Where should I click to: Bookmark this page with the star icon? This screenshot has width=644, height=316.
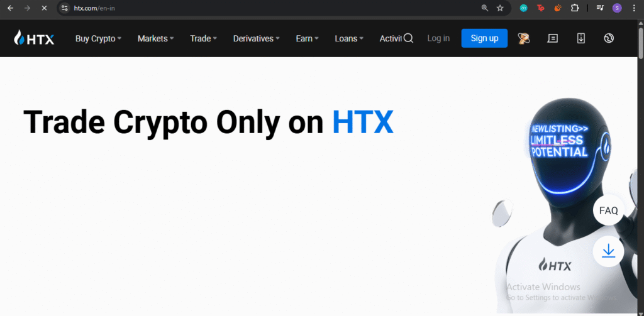(500, 8)
